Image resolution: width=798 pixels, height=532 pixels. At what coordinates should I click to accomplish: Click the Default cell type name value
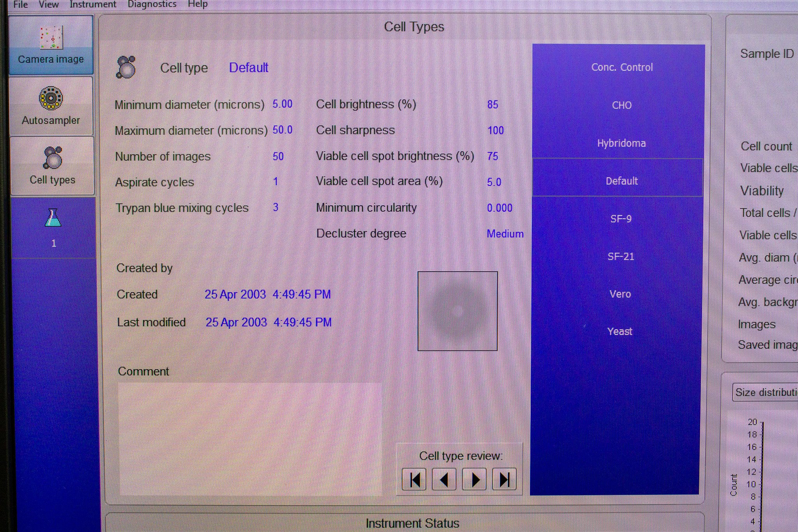tap(249, 67)
